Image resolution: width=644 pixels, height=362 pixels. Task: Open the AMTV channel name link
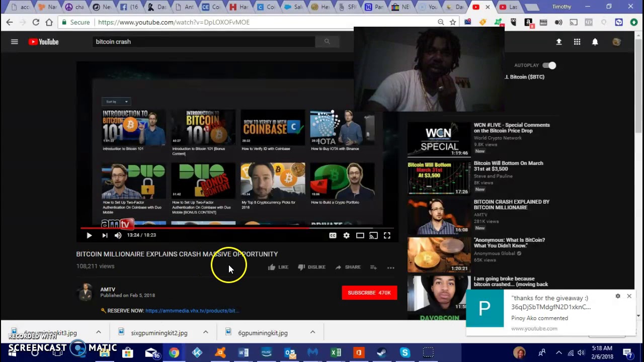tap(108, 290)
